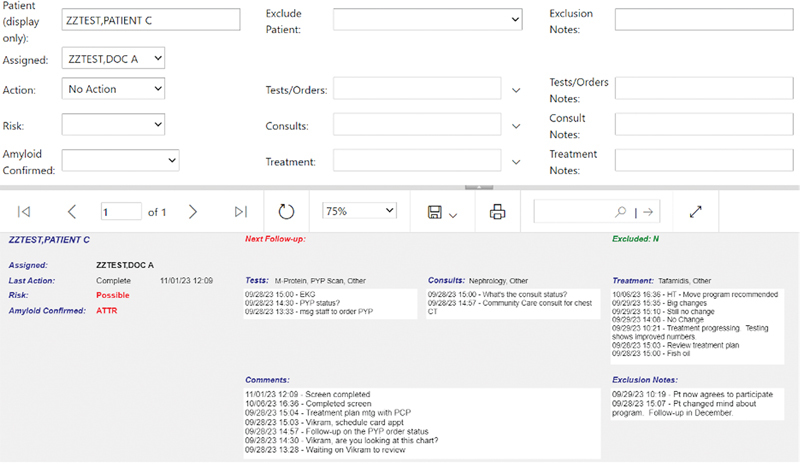Viewport: 800px width, 464px height.
Task: Click the msg staff to order PYP entry
Action: (x=309, y=311)
